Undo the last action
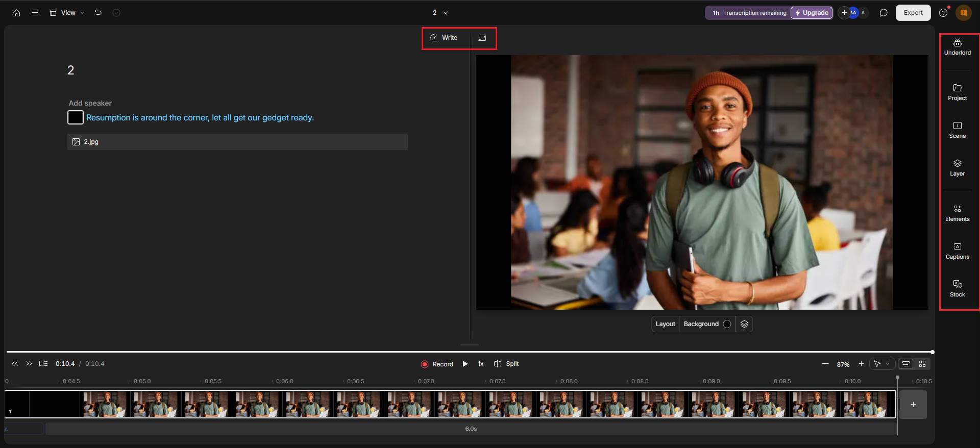This screenshot has width=980, height=448. pos(98,12)
